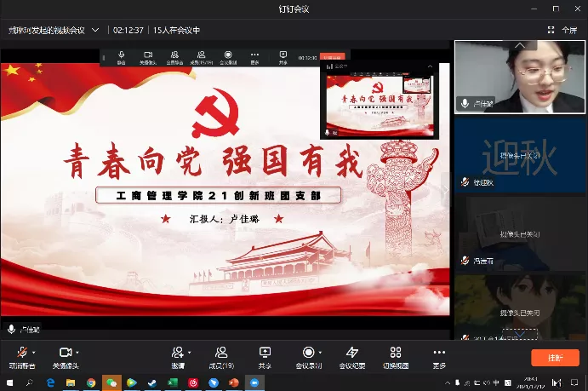
Task: Open Google Chrome from taskbar
Action: (91, 382)
